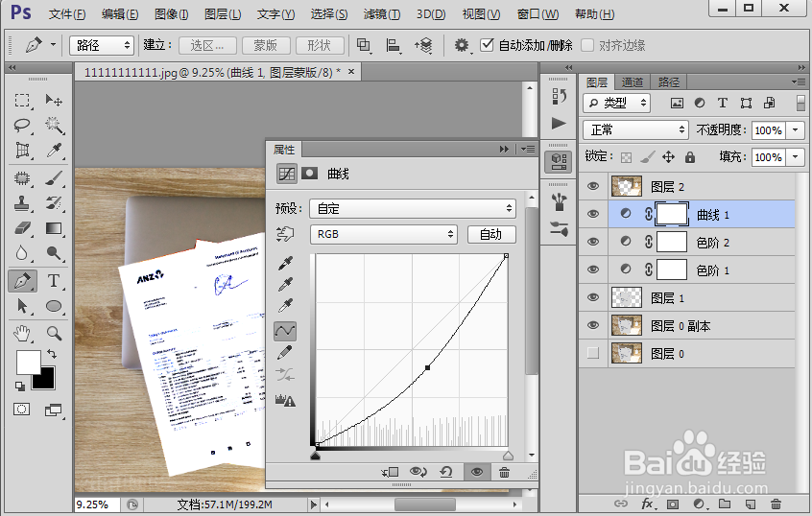Screen dimensions: 812x516
Task: Select the Horizontal Type tool
Action: point(54,281)
